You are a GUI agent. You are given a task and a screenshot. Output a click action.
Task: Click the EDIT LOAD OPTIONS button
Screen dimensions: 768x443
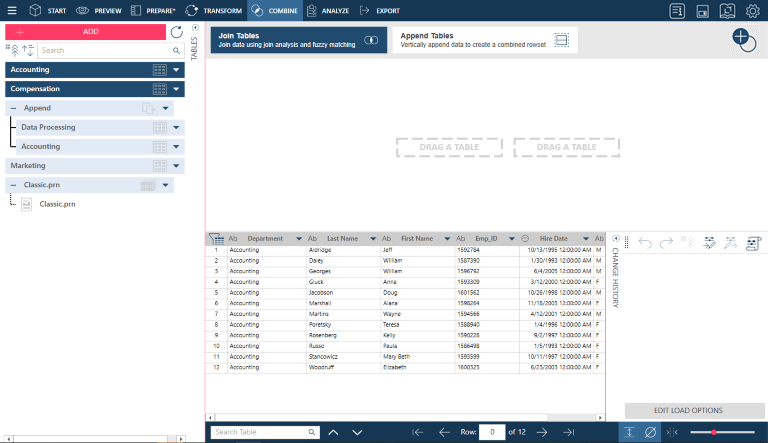pyautogui.click(x=695, y=411)
